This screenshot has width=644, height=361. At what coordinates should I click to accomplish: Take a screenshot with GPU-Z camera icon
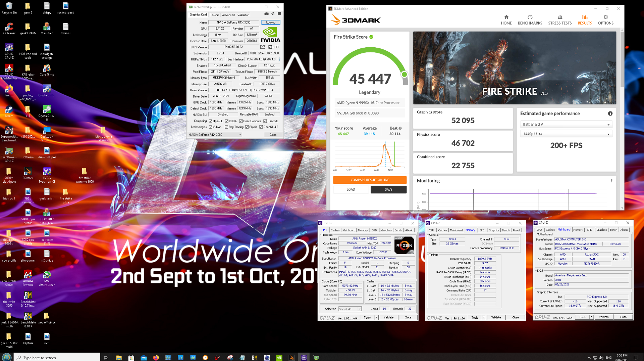pos(266,14)
